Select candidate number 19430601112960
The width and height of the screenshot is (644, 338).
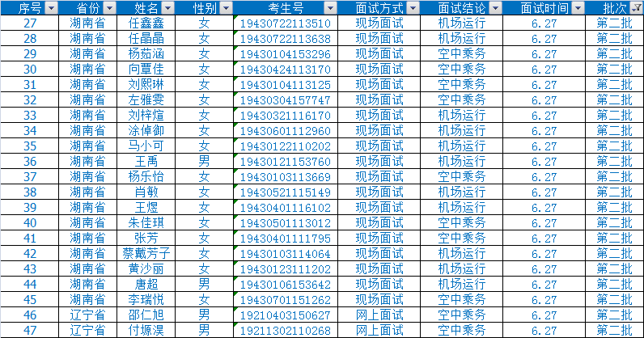(x=286, y=131)
